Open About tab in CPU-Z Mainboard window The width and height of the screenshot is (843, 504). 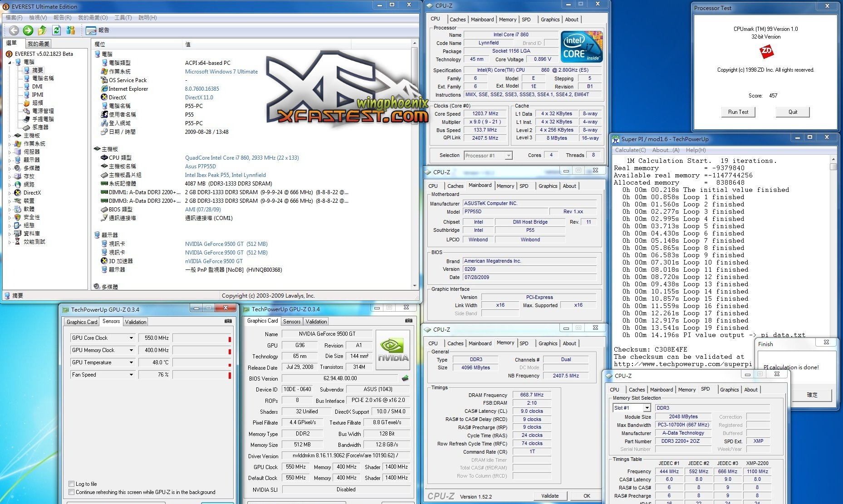[569, 186]
